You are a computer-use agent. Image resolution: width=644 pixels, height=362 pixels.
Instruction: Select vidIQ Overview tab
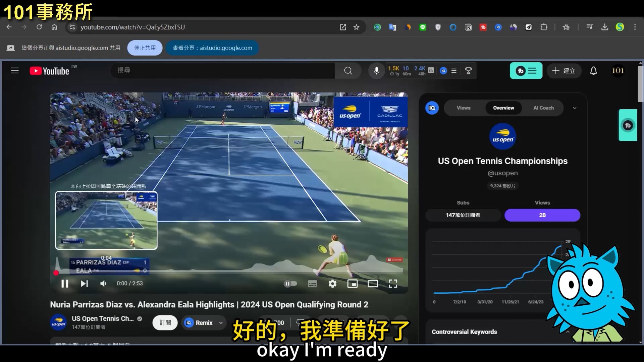pos(503,108)
